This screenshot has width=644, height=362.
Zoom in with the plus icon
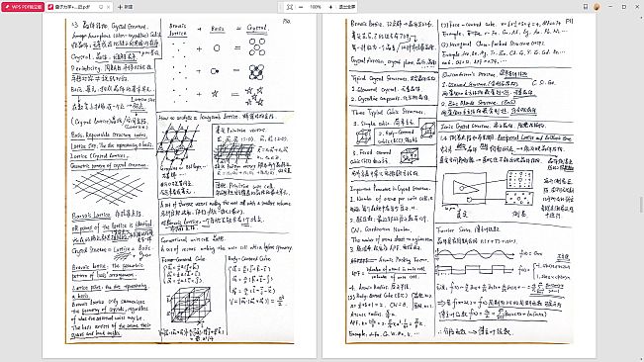coord(330,7)
